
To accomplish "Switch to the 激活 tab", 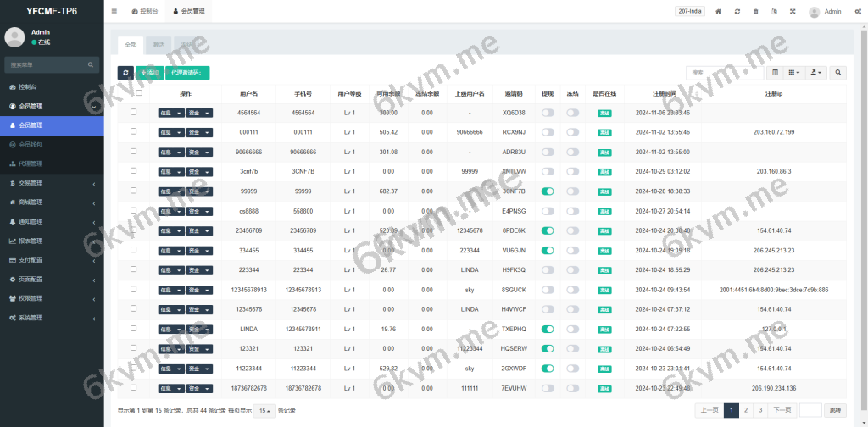I will click(x=159, y=44).
